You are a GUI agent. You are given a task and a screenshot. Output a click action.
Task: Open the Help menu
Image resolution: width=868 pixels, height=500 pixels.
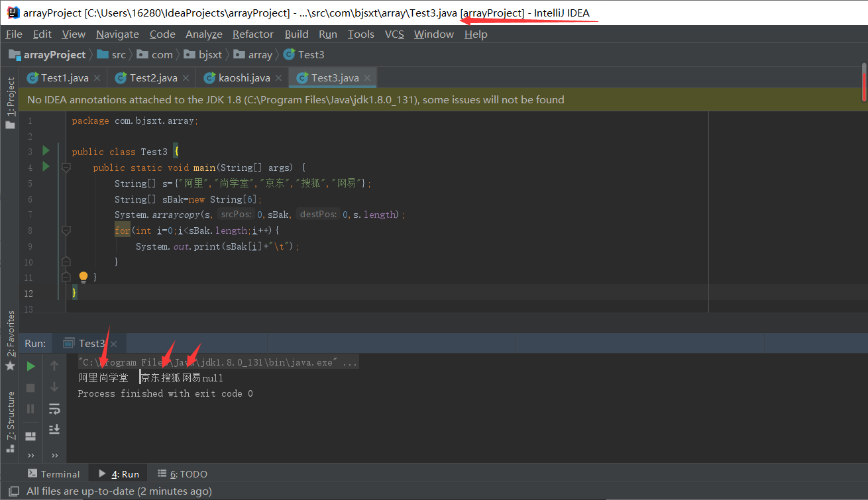(x=476, y=34)
